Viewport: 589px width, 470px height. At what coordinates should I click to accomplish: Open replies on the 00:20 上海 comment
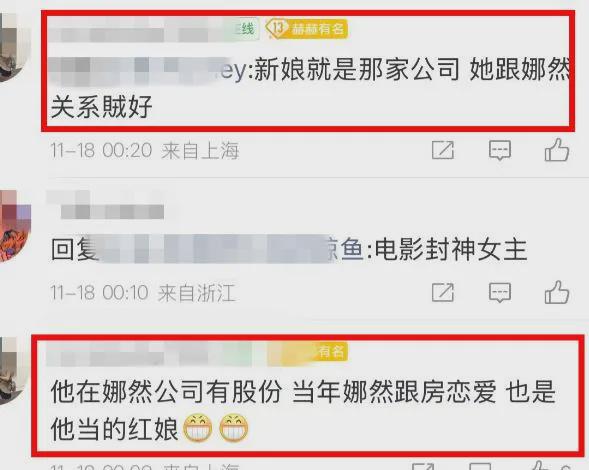pyautogui.click(x=500, y=150)
